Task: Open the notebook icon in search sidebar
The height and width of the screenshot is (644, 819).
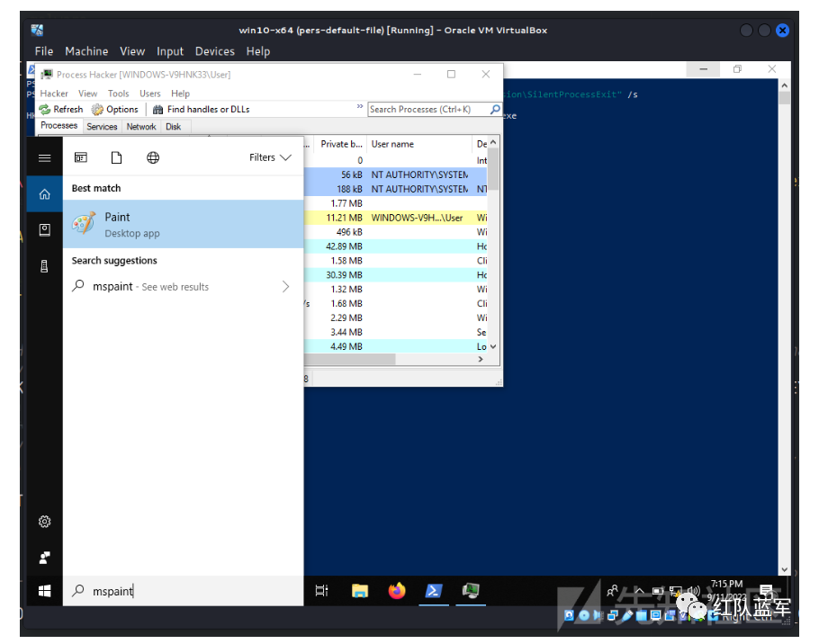Action: pos(45,229)
